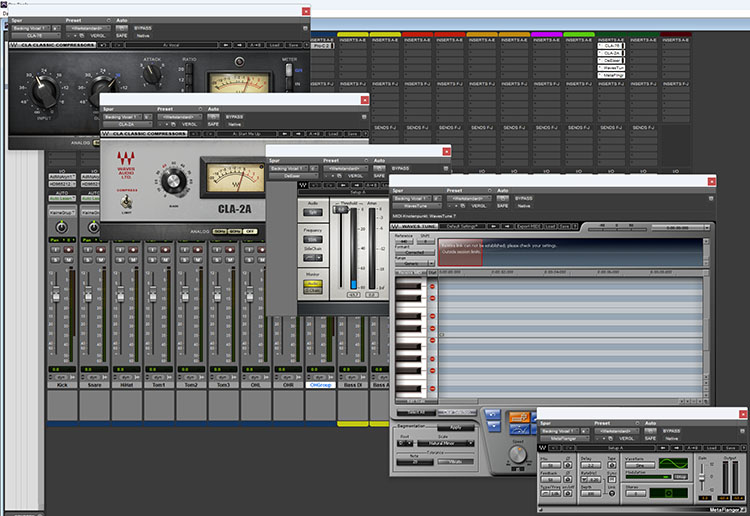The width and height of the screenshot is (750, 516).
Task: Click Load in the CLA-76 Waves toolbar
Action: click(275, 45)
